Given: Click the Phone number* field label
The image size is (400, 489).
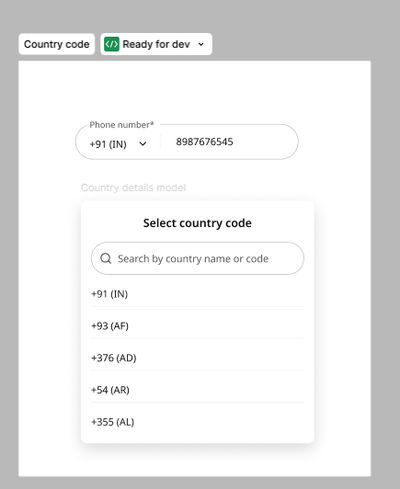Looking at the screenshot, I should (x=122, y=125).
